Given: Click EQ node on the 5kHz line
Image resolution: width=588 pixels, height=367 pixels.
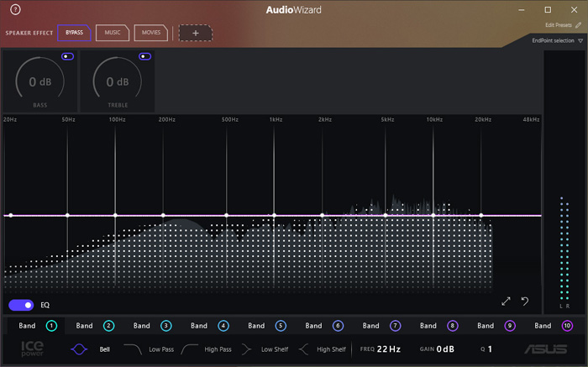Looking at the screenshot, I should click(x=386, y=215).
